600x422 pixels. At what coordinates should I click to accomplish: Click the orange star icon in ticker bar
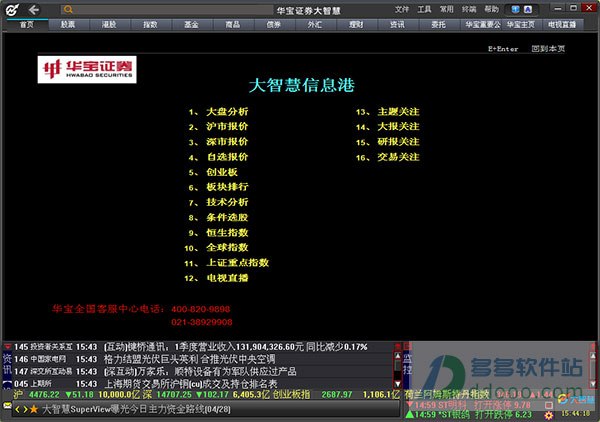tap(34, 409)
